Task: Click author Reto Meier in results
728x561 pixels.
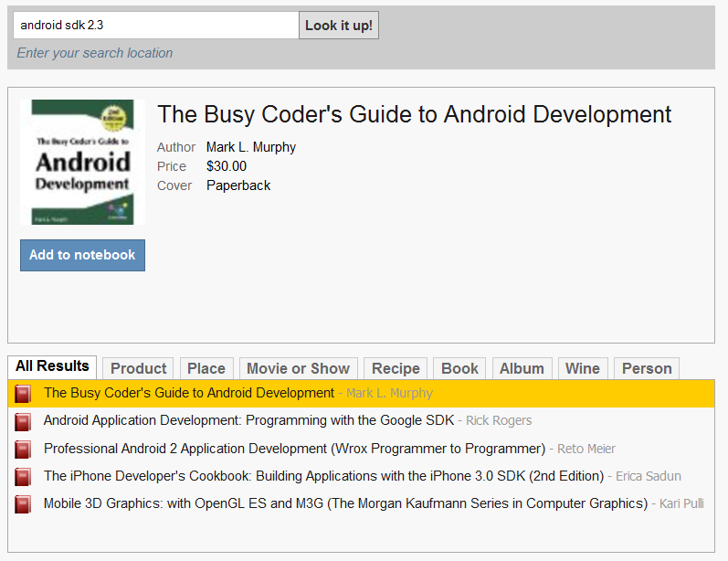Action: [586, 449]
